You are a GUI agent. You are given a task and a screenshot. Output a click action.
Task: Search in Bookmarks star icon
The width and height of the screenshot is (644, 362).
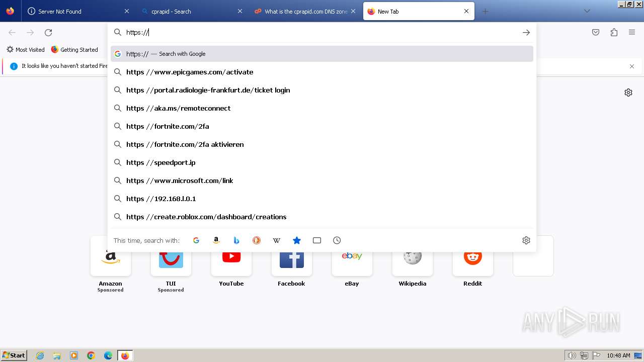click(x=297, y=240)
